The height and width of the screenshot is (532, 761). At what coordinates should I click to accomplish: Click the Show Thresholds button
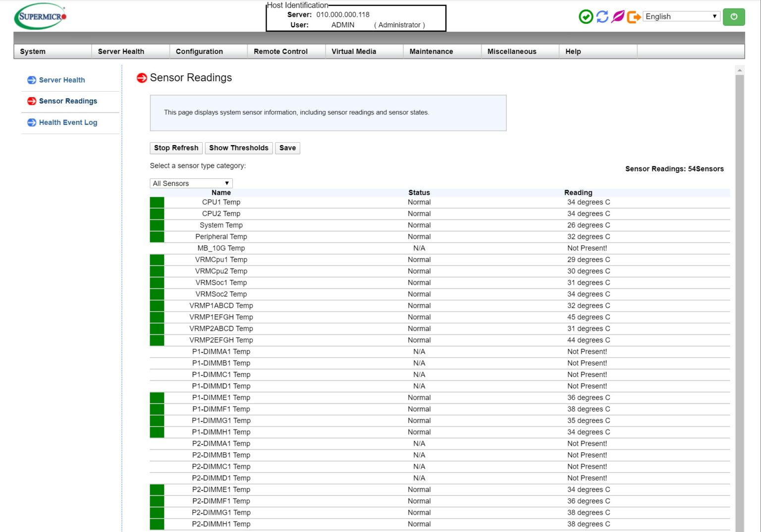tap(238, 148)
